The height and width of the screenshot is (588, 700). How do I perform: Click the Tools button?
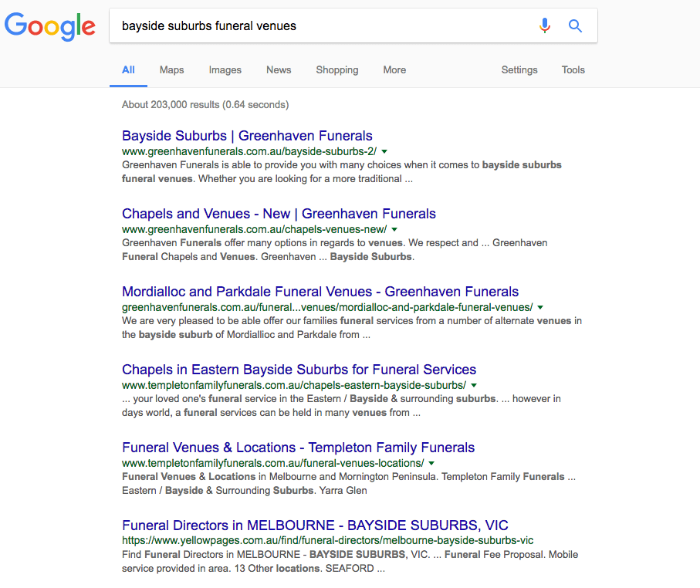click(573, 69)
